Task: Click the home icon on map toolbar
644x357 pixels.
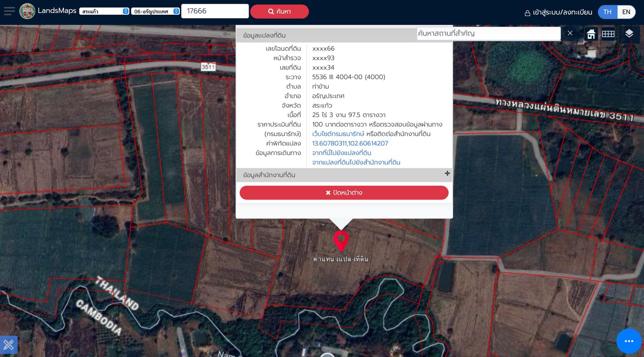Action: point(591,34)
